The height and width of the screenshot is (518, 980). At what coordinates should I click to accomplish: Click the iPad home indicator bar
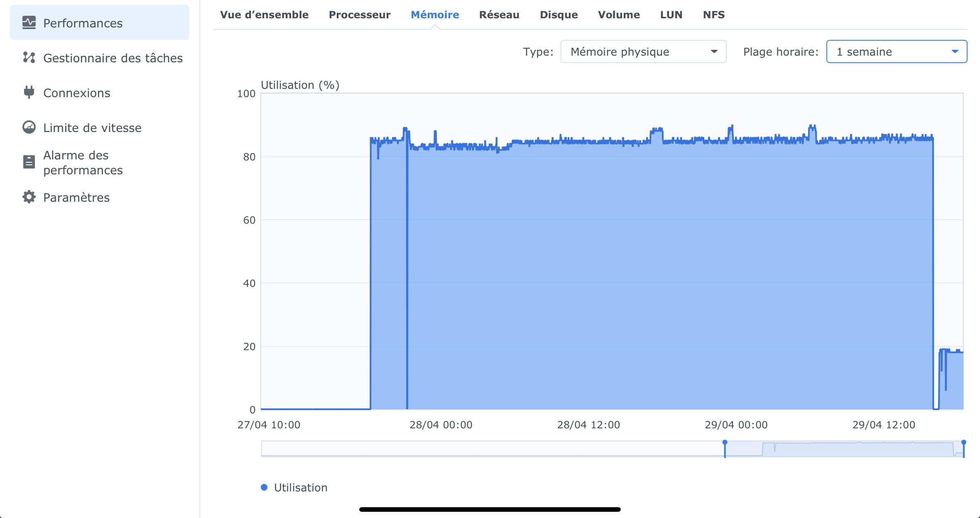pos(490,509)
